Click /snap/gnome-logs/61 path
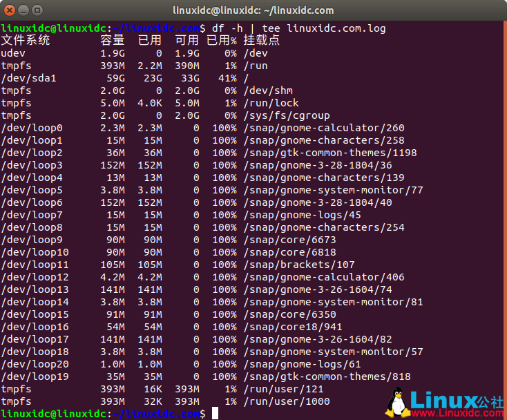Screen dimensions: 507x420 click(303, 364)
